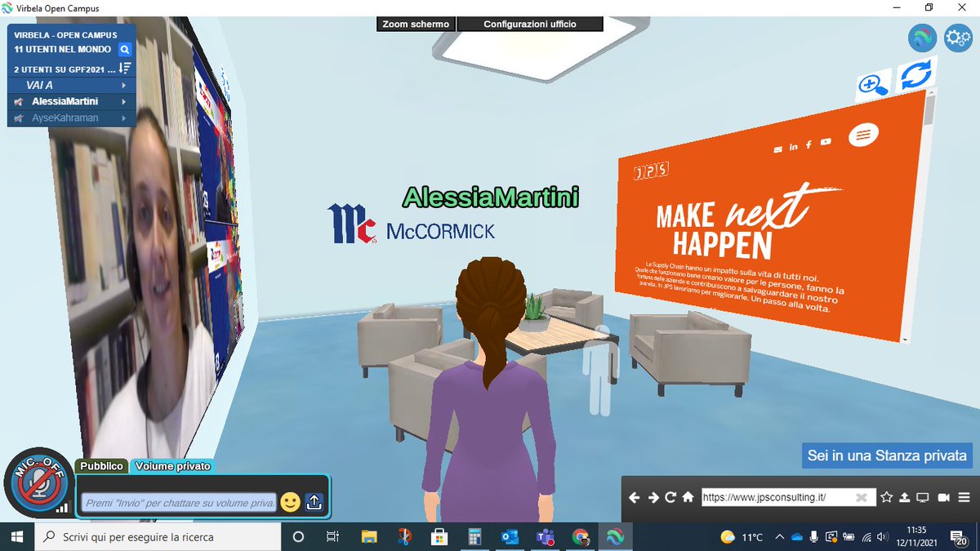Click the zoom-in magnifier on web board
Screen dimensions: 980x551
(x=874, y=85)
